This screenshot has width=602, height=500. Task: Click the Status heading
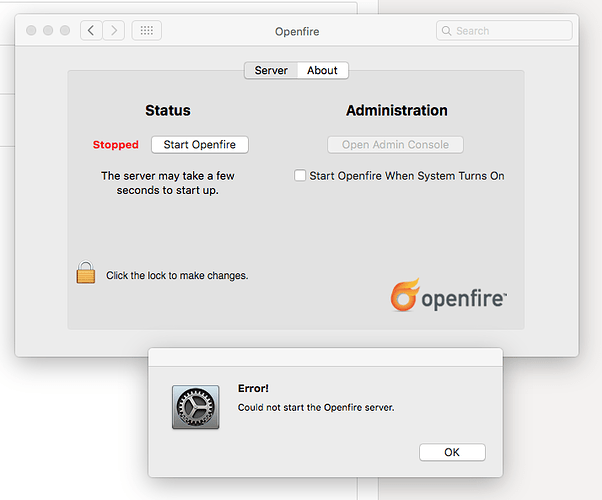click(x=168, y=111)
